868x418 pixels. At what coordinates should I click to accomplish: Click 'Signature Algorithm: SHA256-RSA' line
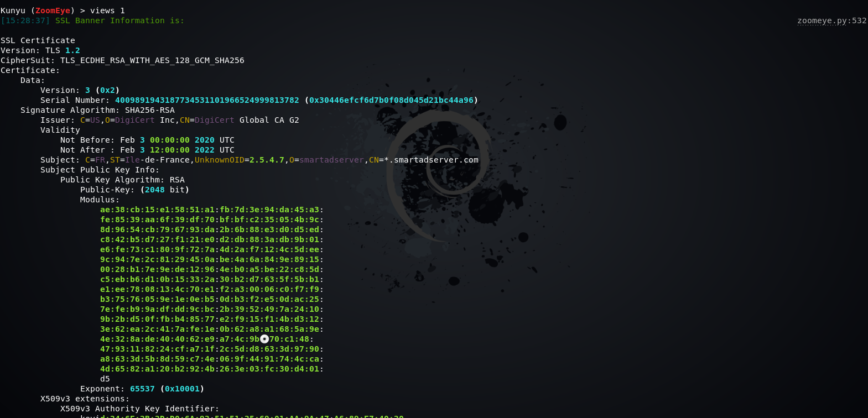pyautogui.click(x=97, y=110)
